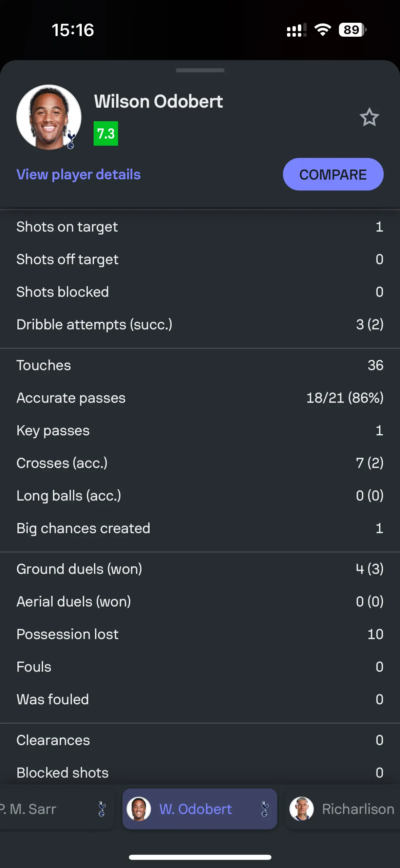Favorite Wilson Odobert using the star icon
400x868 pixels.
pyautogui.click(x=369, y=117)
